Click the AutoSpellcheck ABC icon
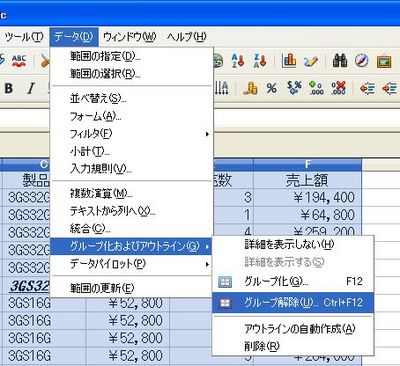 click(x=19, y=61)
